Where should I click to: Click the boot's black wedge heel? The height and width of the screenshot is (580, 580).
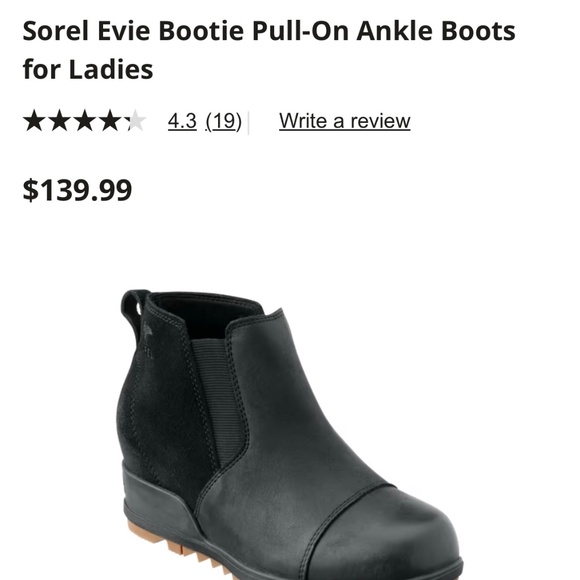click(x=157, y=498)
